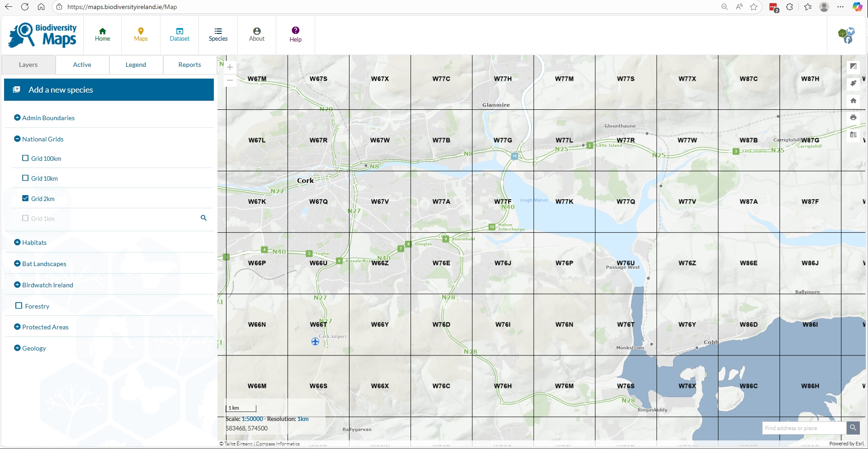Click the map home extent button
The width and height of the screenshot is (868, 449).
click(x=853, y=101)
